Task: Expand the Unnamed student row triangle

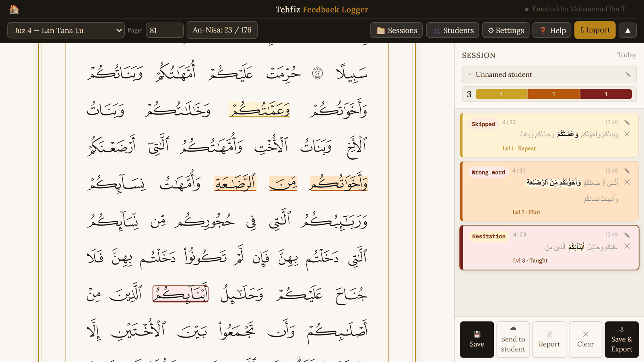Action: pos(469,74)
